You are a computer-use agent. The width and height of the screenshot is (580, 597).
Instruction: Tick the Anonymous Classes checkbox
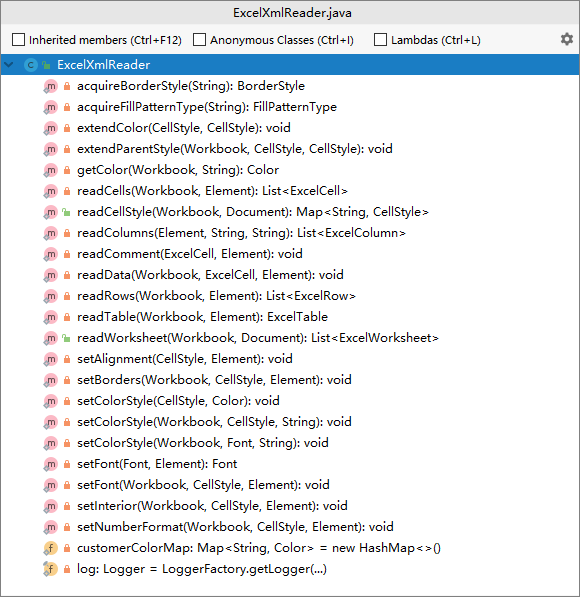pos(200,40)
